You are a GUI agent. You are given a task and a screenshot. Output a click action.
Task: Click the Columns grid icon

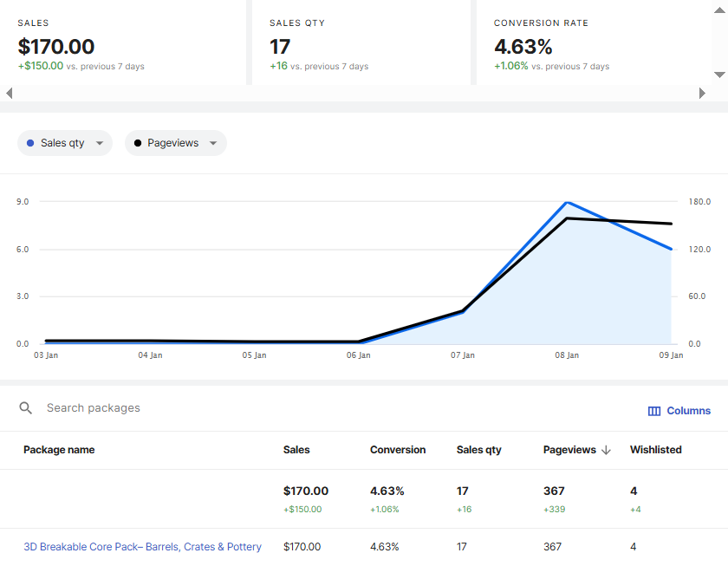[x=654, y=411]
